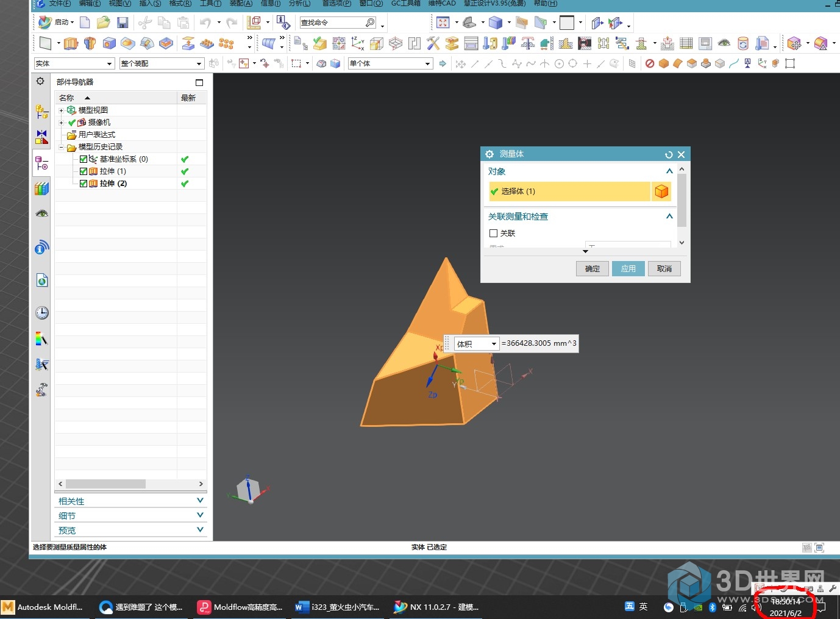This screenshot has width=840, height=619.
Task: Click the red prohibition selection filter icon
Action: pos(650,63)
